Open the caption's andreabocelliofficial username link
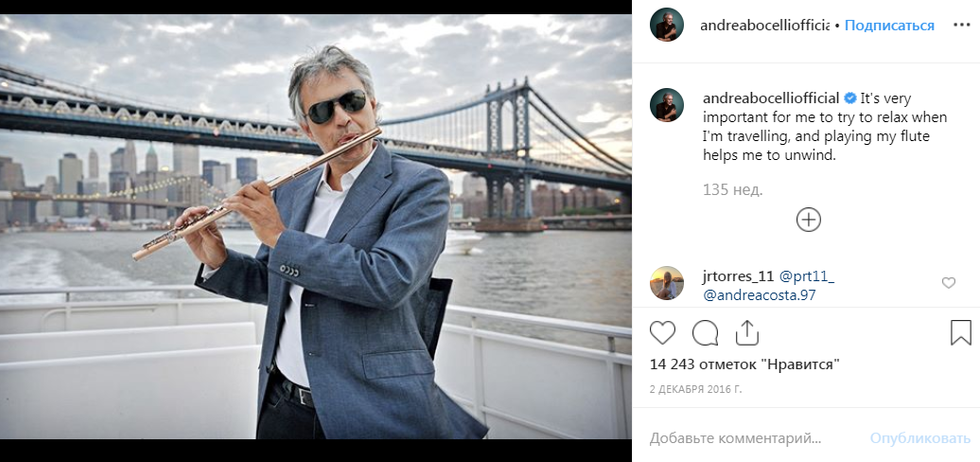 pos(771,98)
